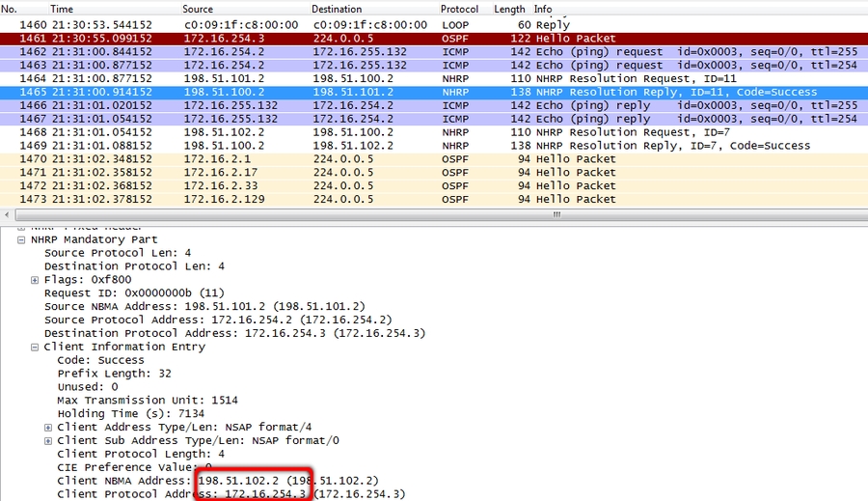This screenshot has width=868, height=501.
Task: Expand the Flags: 0xf800 tree node
Action: point(35,280)
